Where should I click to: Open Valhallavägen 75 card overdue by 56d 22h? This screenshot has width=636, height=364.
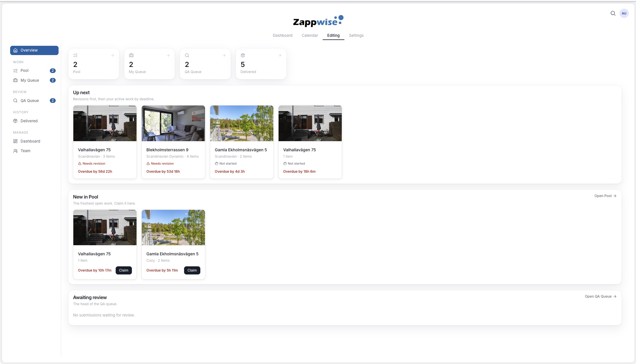point(105,142)
